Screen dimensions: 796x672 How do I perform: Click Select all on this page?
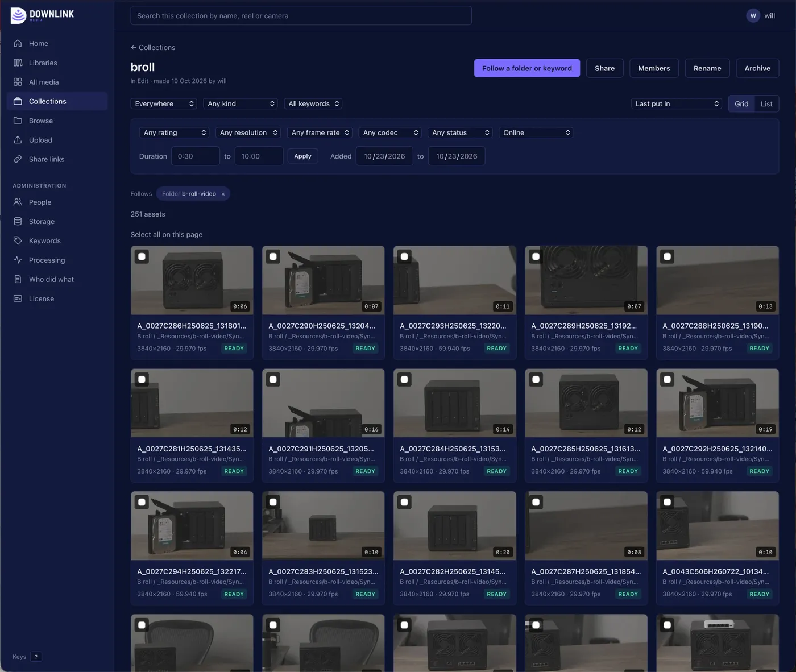pyautogui.click(x=167, y=234)
